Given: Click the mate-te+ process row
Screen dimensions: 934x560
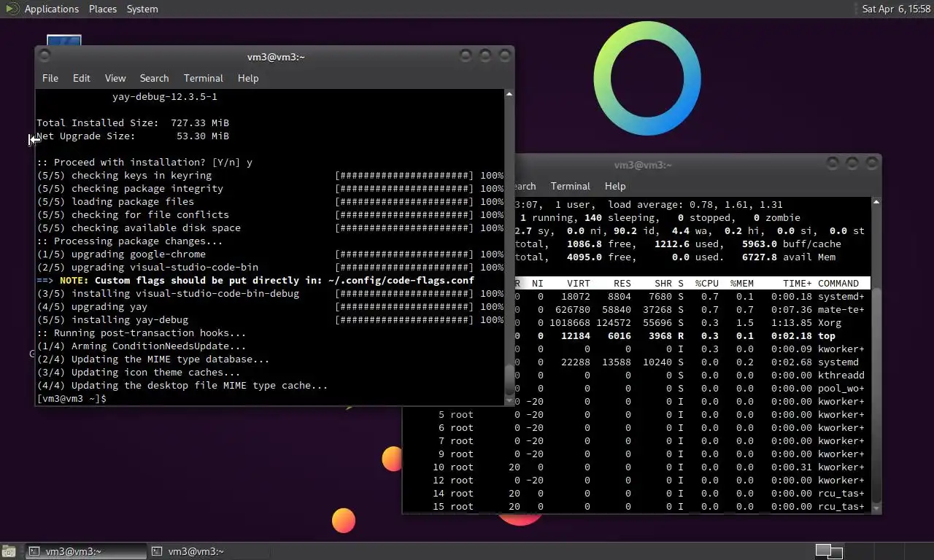Looking at the screenshot, I should [x=691, y=309].
